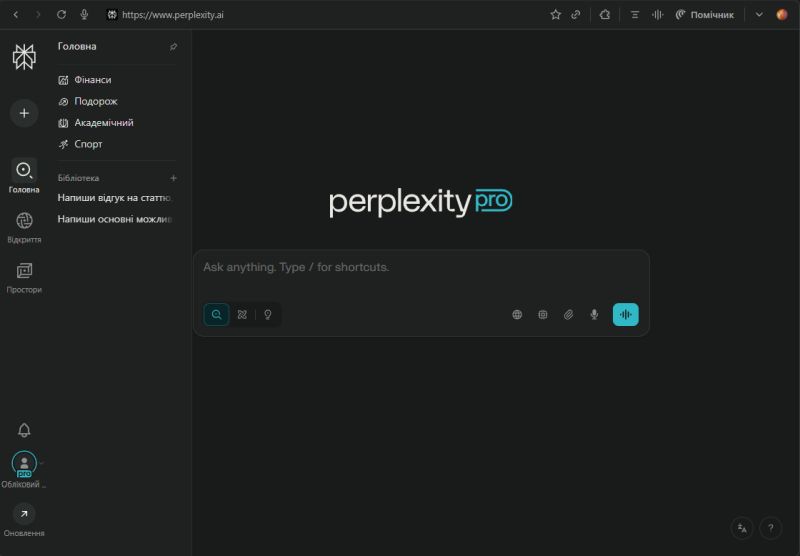Open the Помічник assistant button
This screenshot has height=556, width=800.
coord(705,15)
